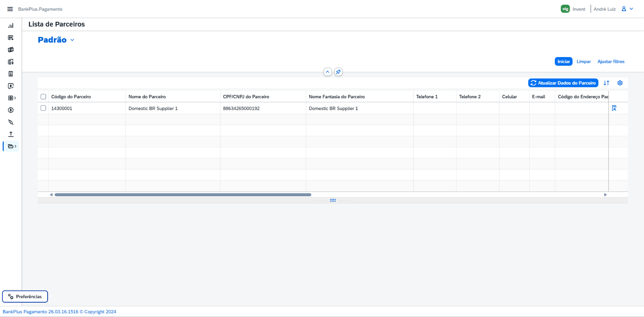Expand the open folder sidebar menu item
This screenshot has width=644, height=317.
tap(12, 146)
